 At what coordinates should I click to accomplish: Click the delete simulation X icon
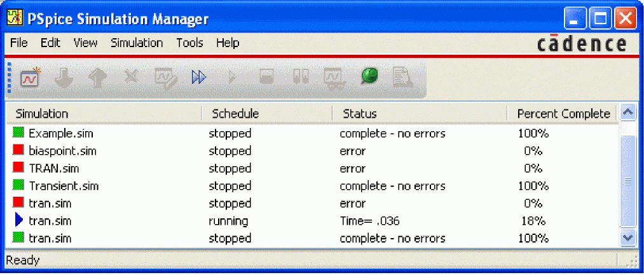coord(132,76)
